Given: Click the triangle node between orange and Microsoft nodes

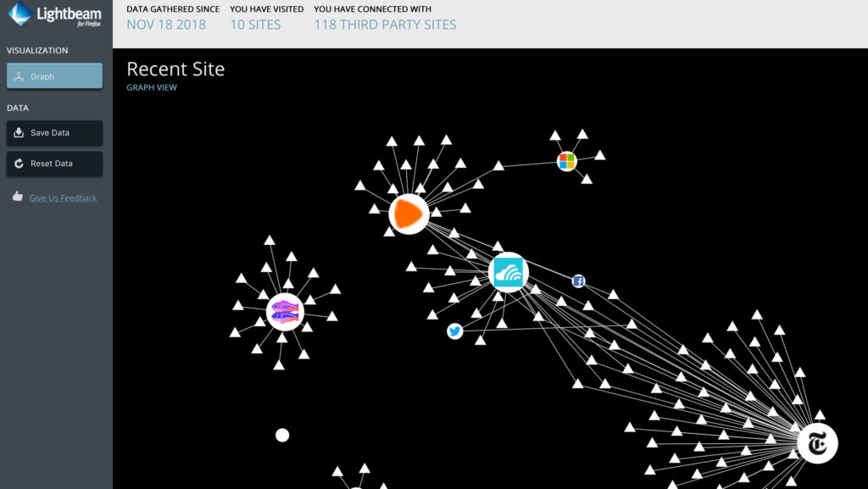Looking at the screenshot, I should coord(498,165).
